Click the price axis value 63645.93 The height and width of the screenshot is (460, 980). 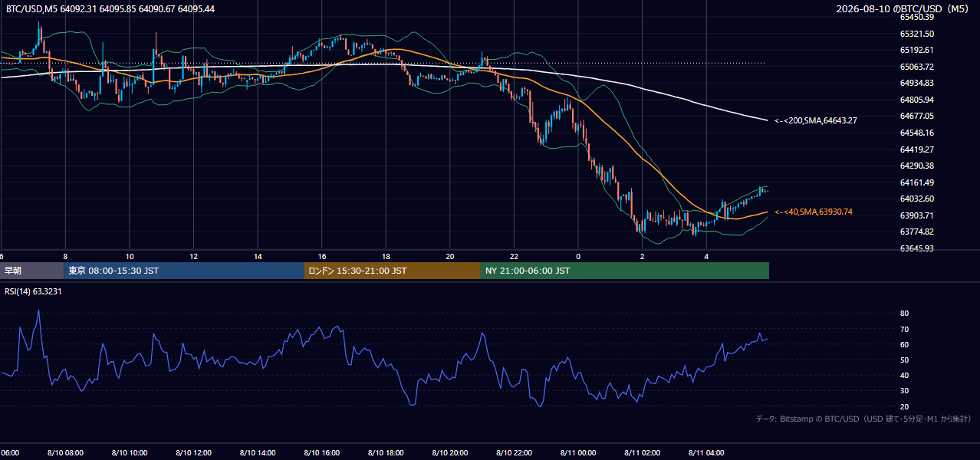point(916,248)
